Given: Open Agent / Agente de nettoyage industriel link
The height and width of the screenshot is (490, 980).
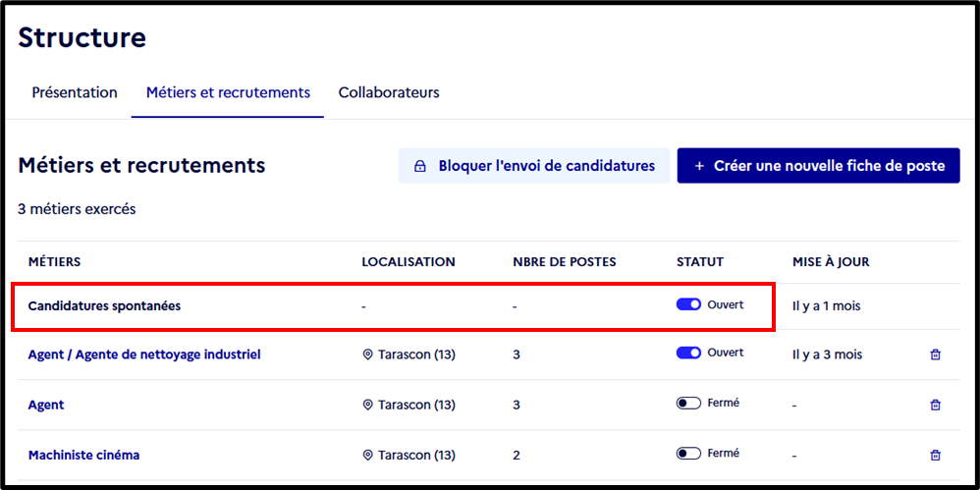Looking at the screenshot, I should pos(144,355).
